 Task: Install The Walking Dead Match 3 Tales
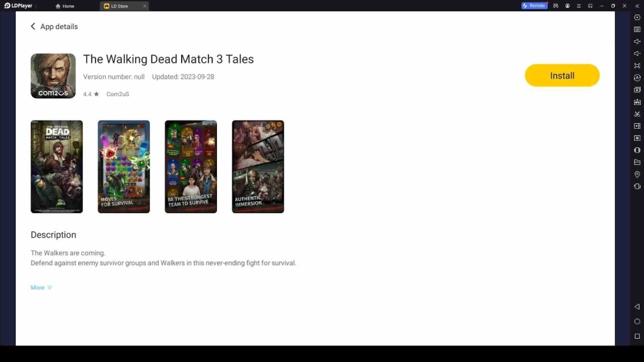(x=562, y=75)
